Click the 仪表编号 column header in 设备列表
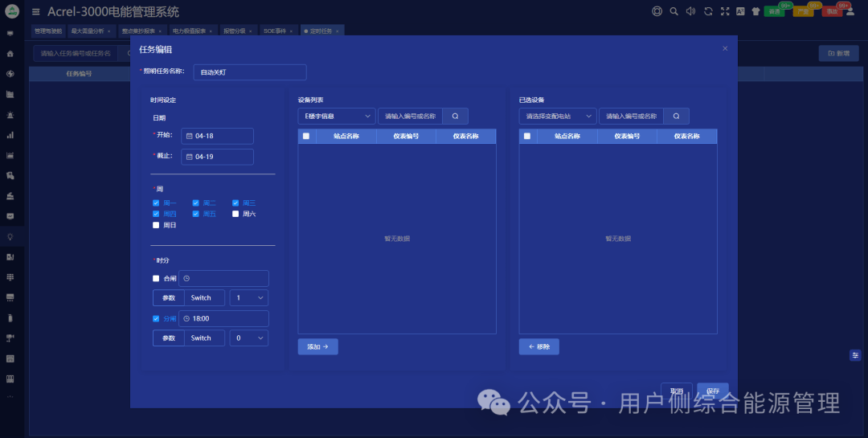The image size is (868, 438). pyautogui.click(x=406, y=136)
